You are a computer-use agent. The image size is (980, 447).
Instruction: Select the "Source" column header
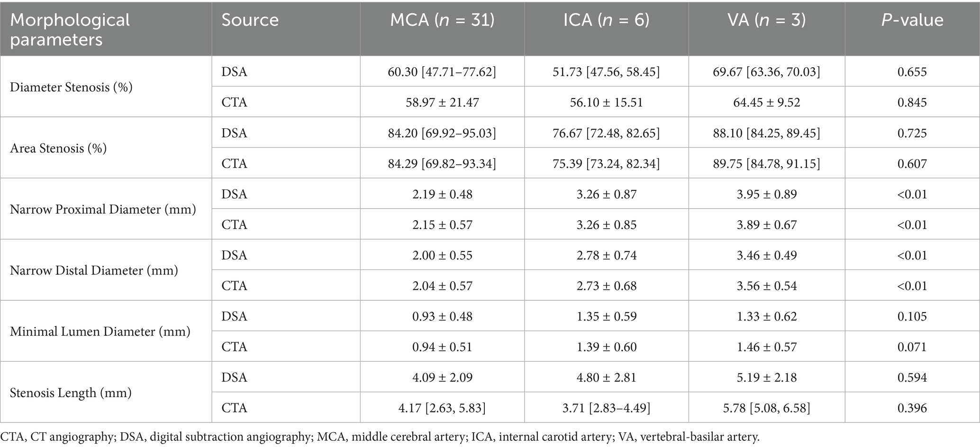tap(250, 20)
